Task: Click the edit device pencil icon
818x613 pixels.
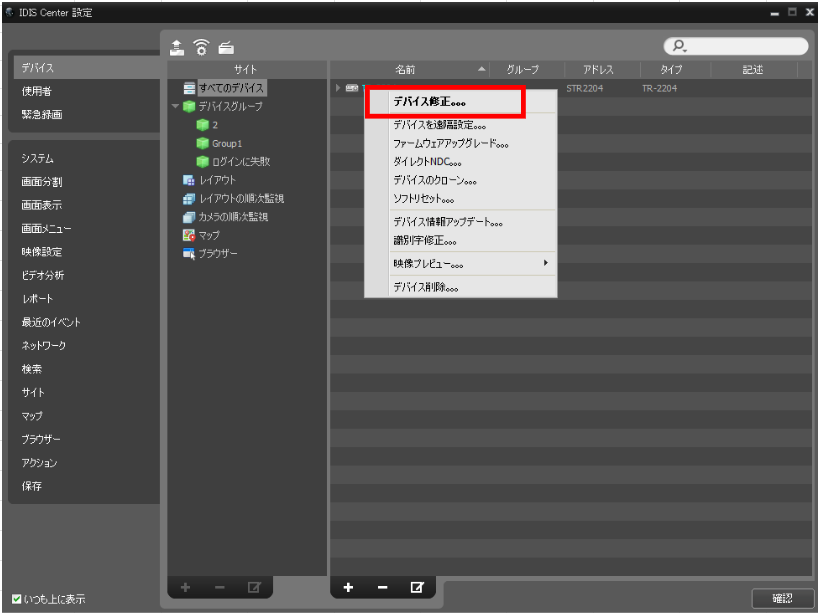Action: pyautogui.click(x=417, y=587)
